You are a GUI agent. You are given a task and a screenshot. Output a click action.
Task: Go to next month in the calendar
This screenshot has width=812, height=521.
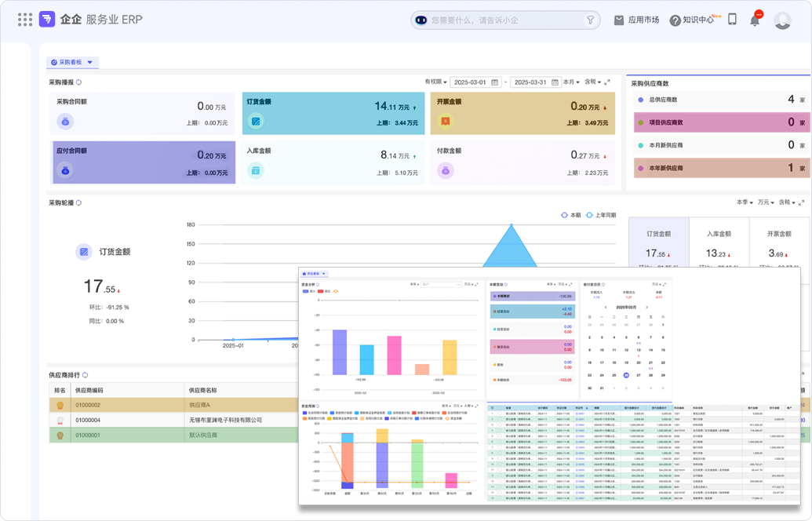point(648,307)
